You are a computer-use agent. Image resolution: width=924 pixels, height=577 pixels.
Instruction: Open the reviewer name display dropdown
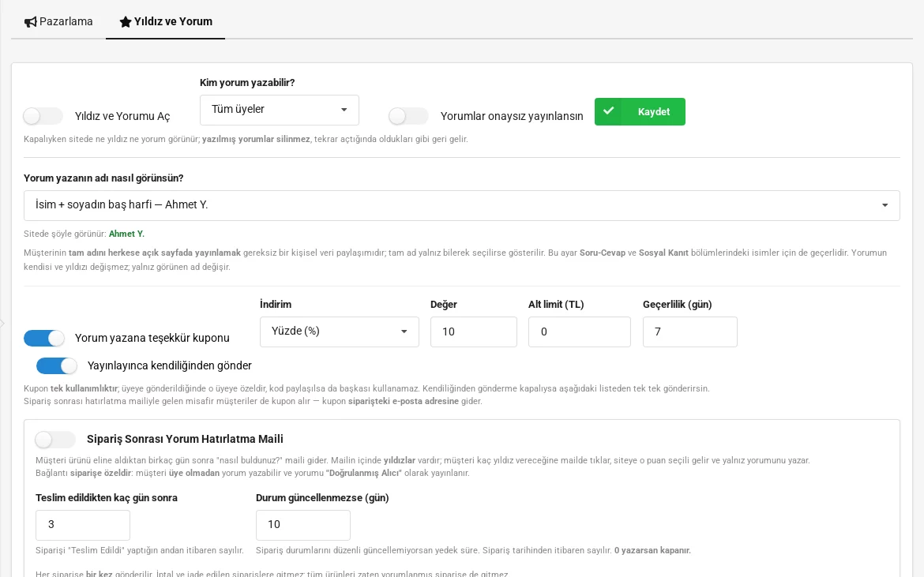click(461, 205)
